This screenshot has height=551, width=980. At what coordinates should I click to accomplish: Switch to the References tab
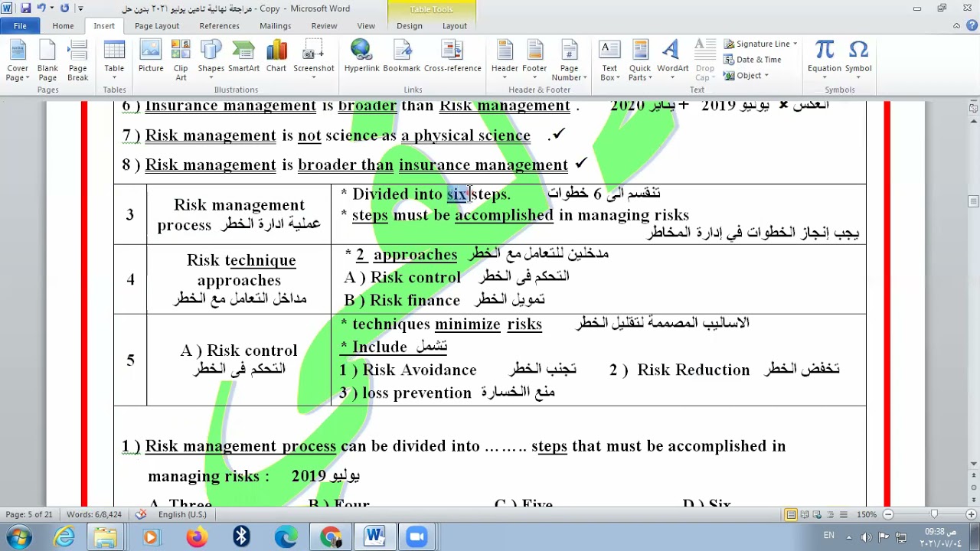(220, 26)
